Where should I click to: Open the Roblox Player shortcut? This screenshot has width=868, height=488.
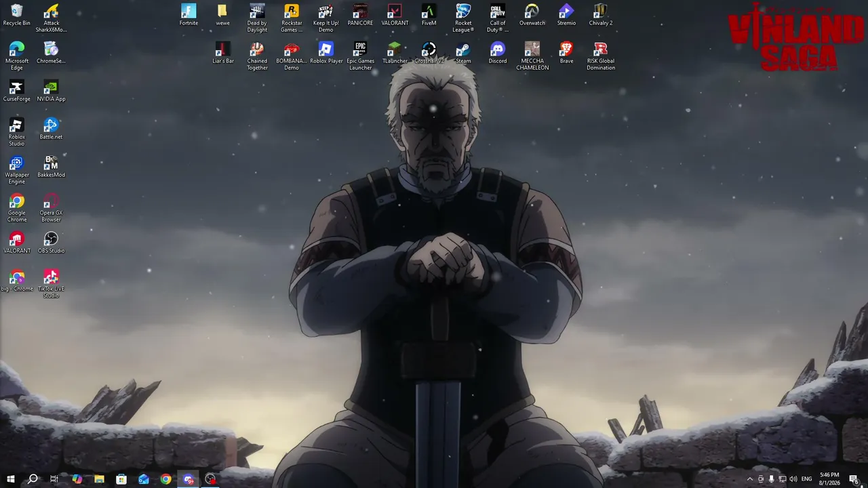326,53
